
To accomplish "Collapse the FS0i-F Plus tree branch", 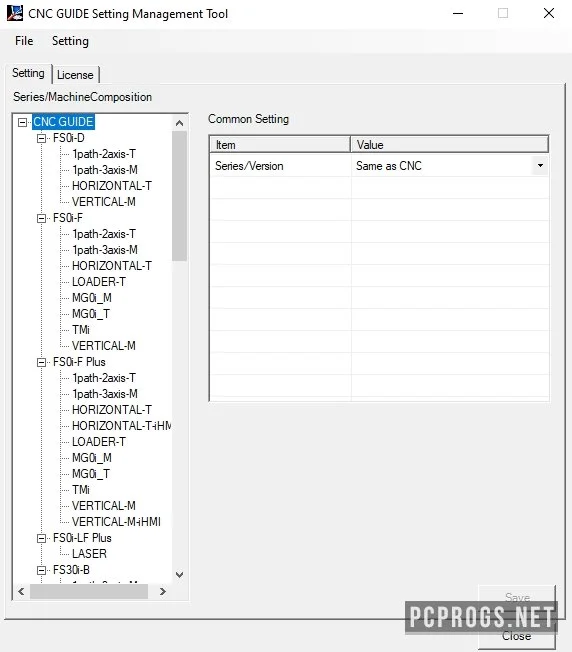I will [x=42, y=362].
